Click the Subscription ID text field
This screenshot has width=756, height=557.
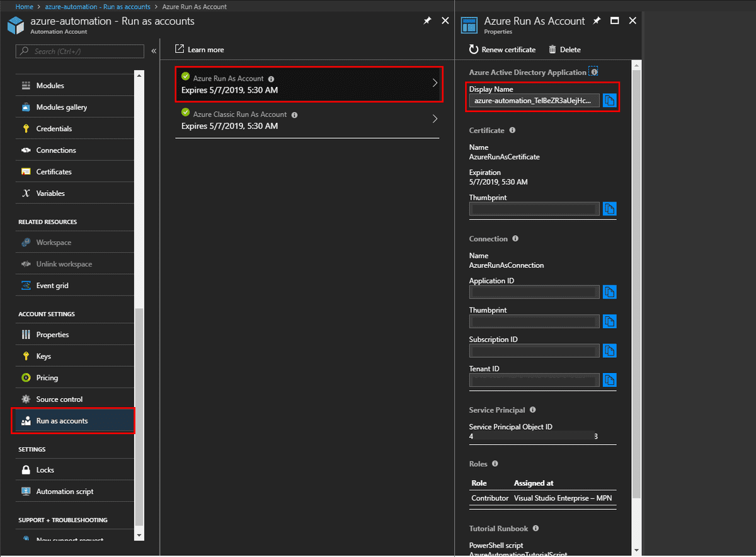click(x=534, y=350)
